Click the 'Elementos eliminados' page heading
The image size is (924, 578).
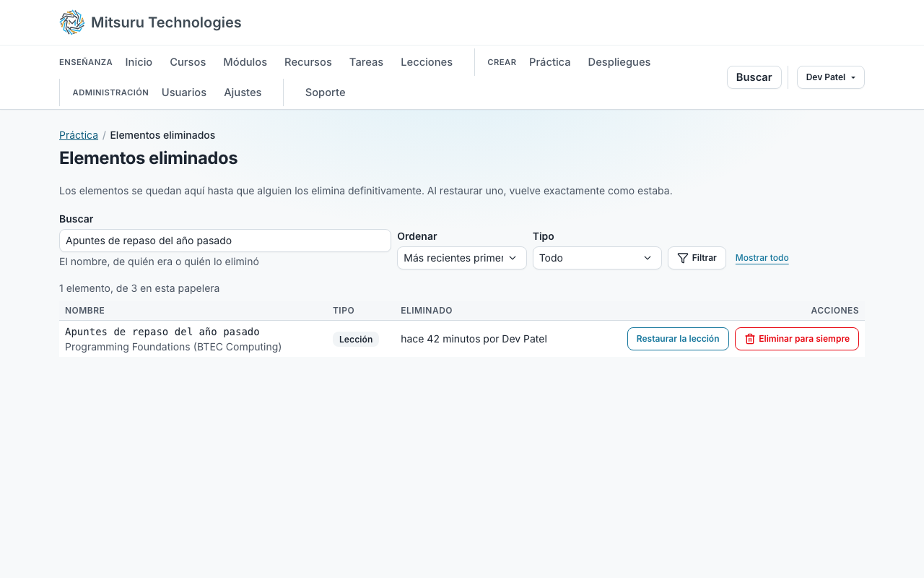point(149,158)
